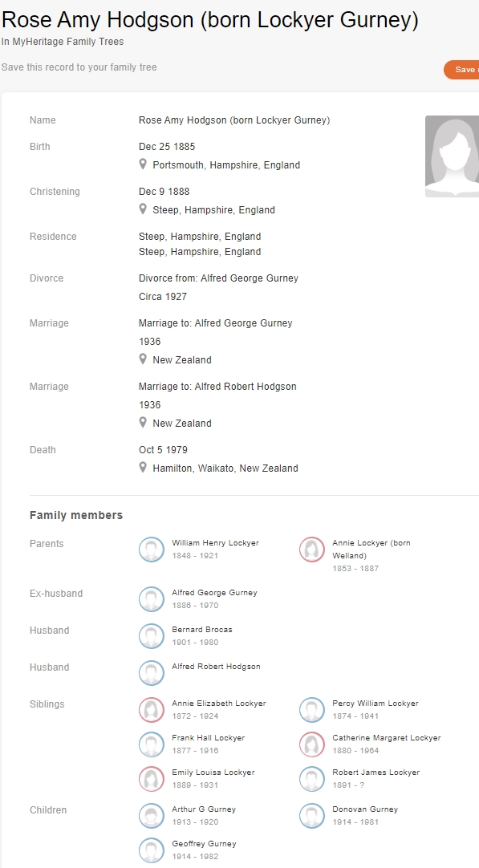Click the MyHeritage Family Trees subtitle text
This screenshot has width=479, height=868.
pyautogui.click(x=63, y=42)
